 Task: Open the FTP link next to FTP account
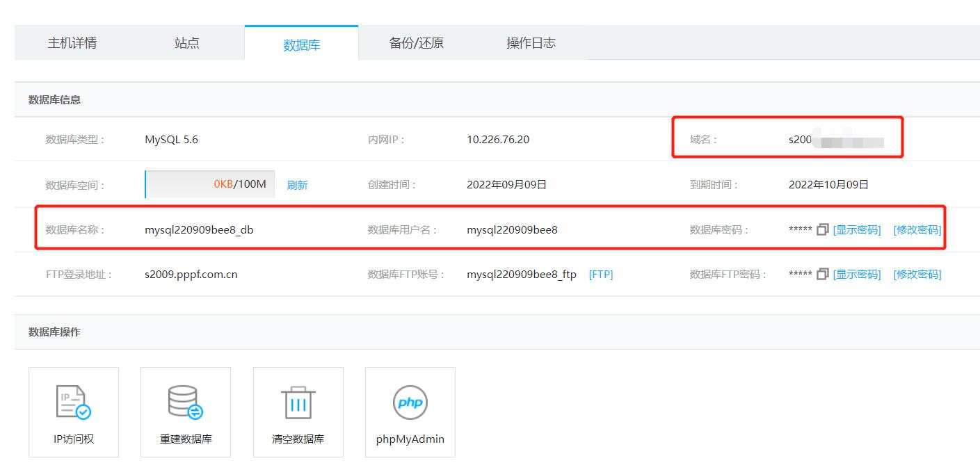(x=600, y=274)
